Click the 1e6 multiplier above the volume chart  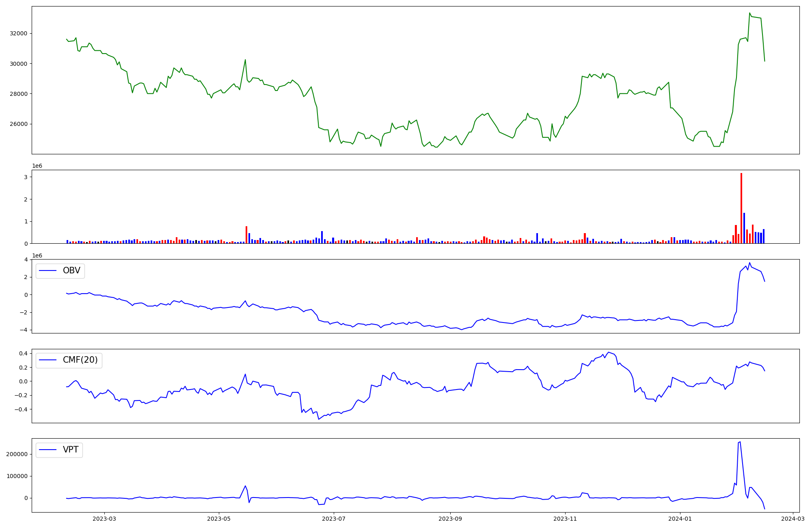[x=37, y=166]
